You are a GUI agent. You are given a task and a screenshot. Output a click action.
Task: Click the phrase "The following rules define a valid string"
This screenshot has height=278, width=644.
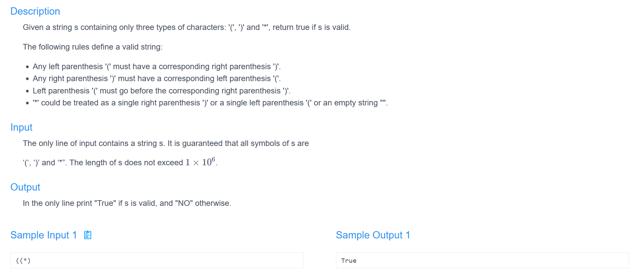point(92,47)
